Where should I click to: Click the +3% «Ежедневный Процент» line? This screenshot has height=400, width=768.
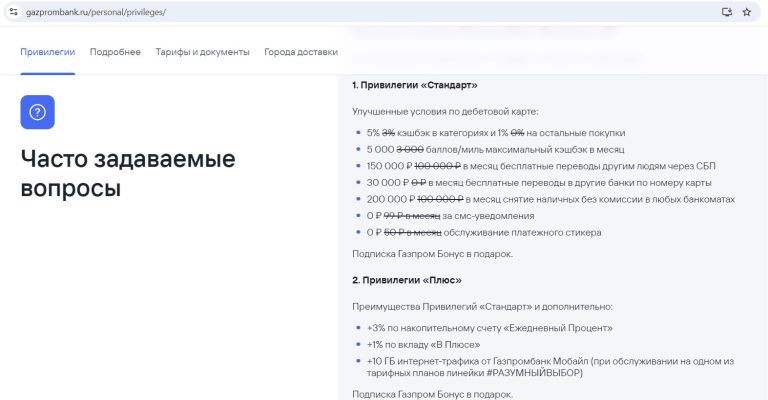tap(490, 328)
